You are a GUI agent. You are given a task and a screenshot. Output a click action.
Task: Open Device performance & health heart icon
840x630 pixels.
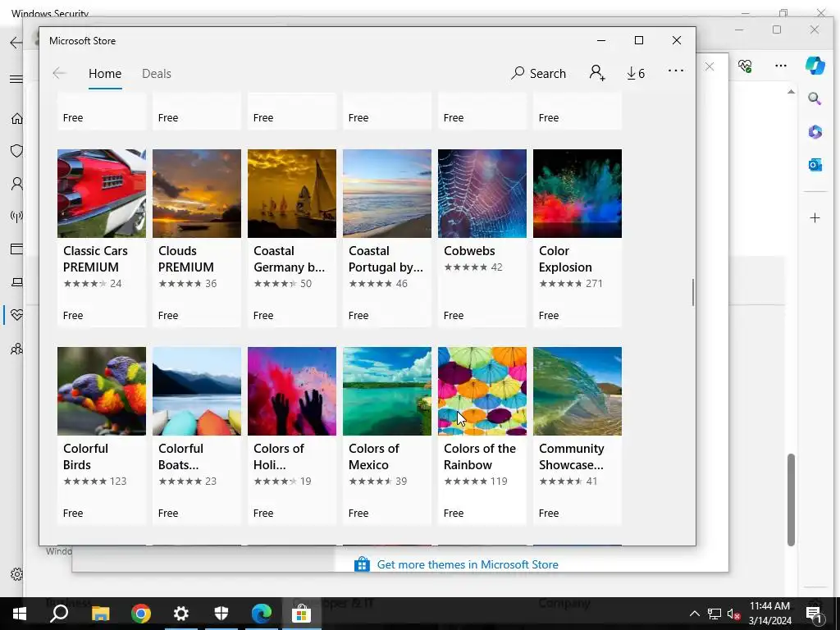(x=16, y=315)
